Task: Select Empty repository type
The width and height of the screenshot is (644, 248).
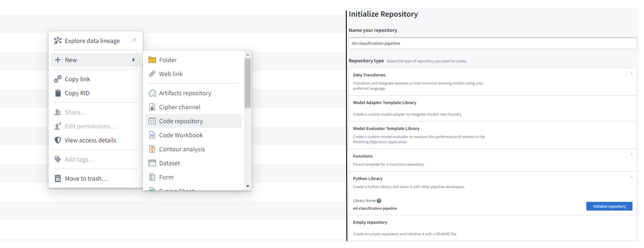Action: pyautogui.click(x=493, y=228)
